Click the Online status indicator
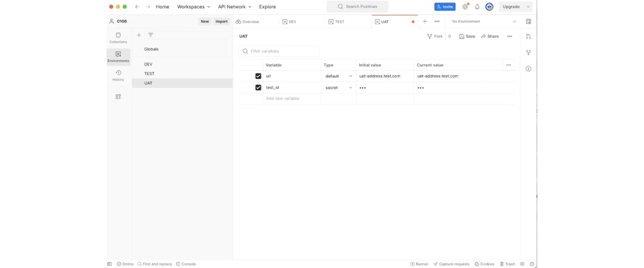Viewport: 644px width, 268px height. [x=125, y=264]
